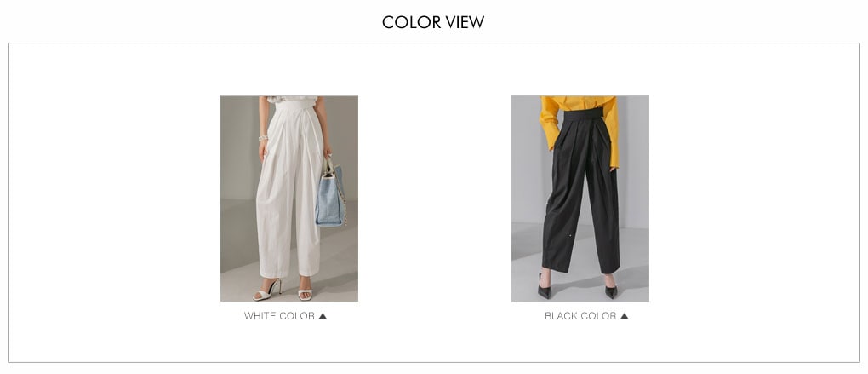Click the white ruffled top above pants
The width and height of the screenshot is (868, 374).
tap(292, 100)
